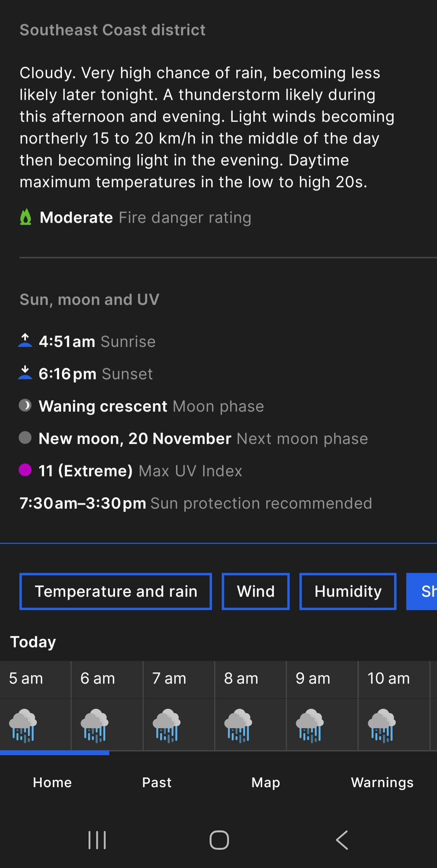Go to the Warnings tab
This screenshot has height=868, width=437.
click(x=382, y=782)
